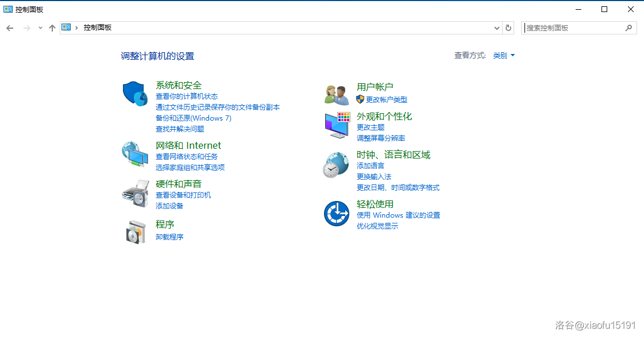Open the 外观和个性化 heading link
Viewport: 644px width, 340px height.
pos(384,117)
